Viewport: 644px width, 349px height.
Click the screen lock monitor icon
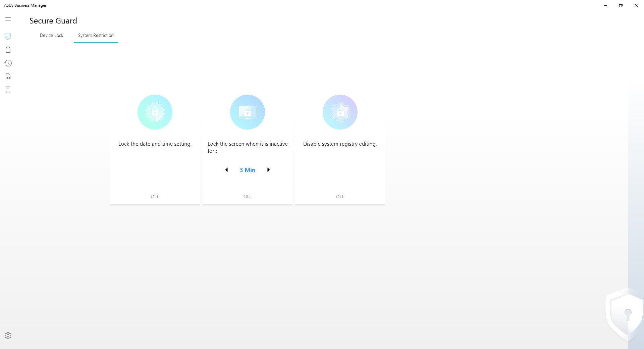point(247,112)
